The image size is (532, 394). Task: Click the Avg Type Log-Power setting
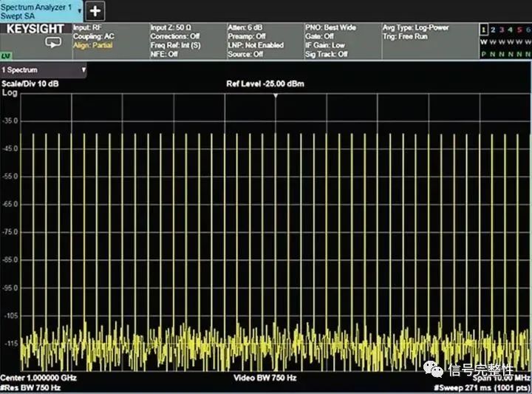(415, 28)
